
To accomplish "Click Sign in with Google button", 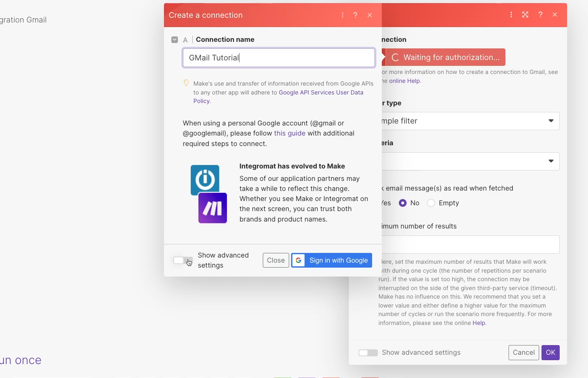I will 332,260.
